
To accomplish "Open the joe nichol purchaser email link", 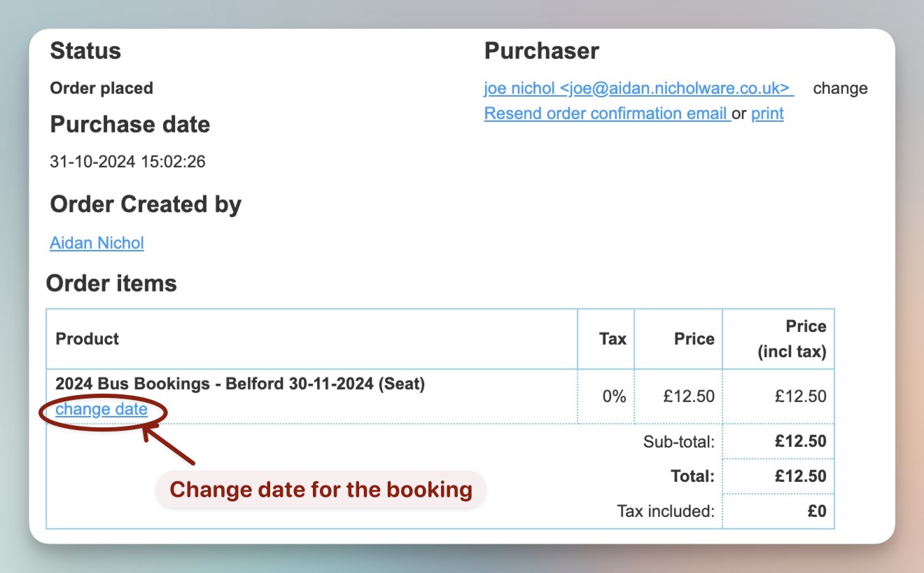I will point(638,88).
